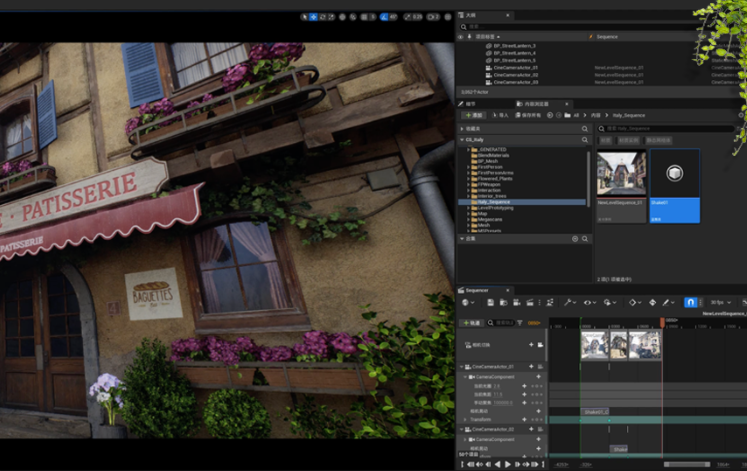Select the translate gizmo tool in viewport toolbar
Screen dimensions: 747x471
pyautogui.click(x=313, y=17)
